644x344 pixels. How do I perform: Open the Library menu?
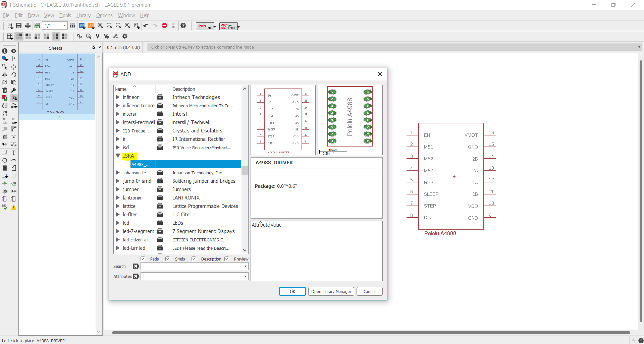tap(84, 15)
